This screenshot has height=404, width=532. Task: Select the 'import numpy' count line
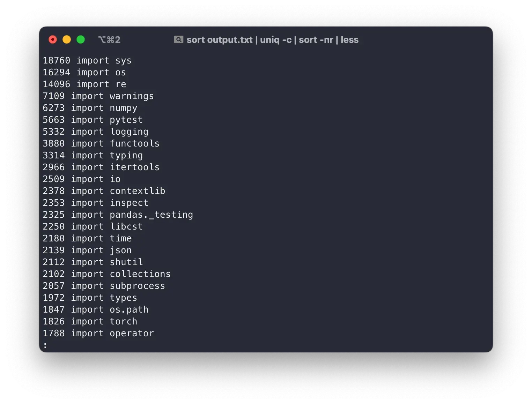click(90, 108)
